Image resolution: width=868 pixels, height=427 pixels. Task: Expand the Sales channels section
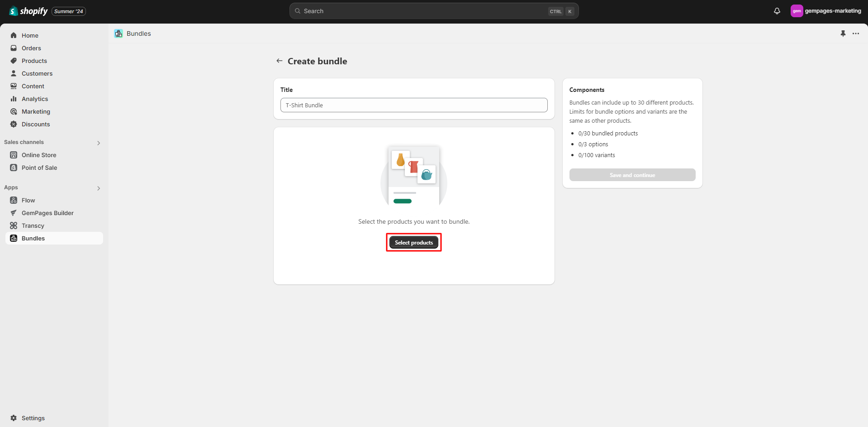(x=99, y=143)
